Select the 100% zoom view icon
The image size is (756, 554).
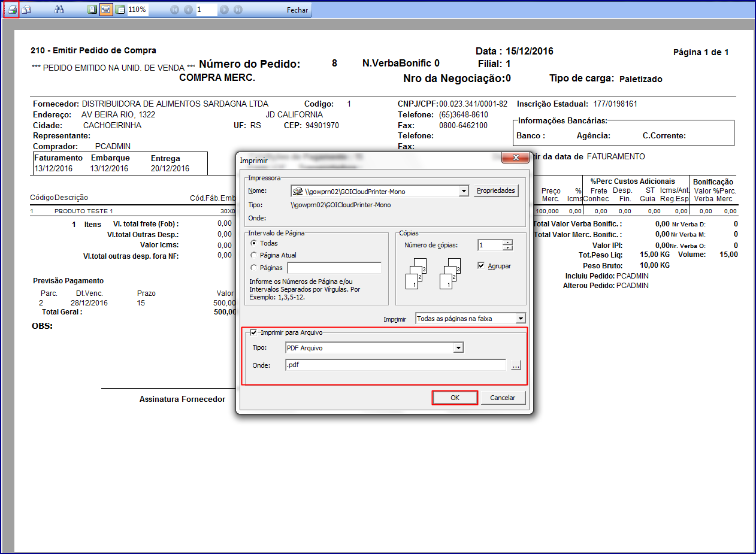120,10
